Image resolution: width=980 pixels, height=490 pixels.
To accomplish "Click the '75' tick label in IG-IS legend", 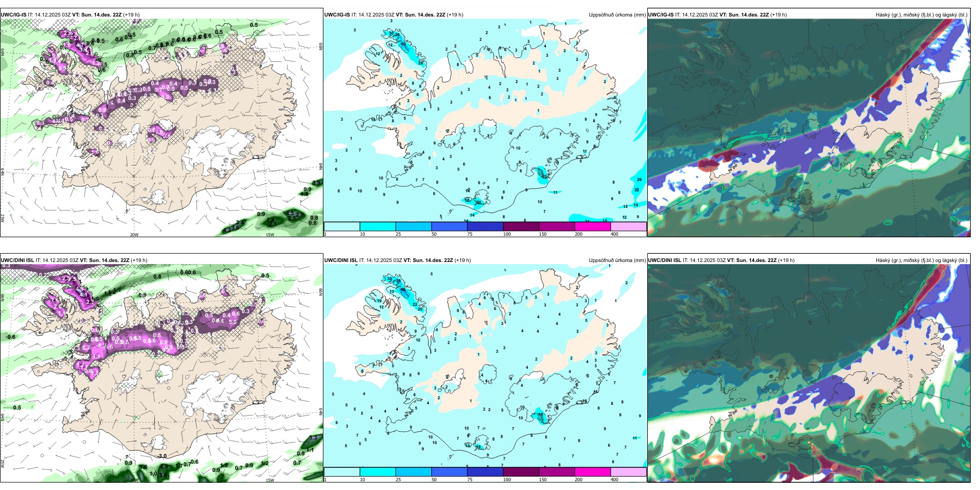I will (470, 234).
